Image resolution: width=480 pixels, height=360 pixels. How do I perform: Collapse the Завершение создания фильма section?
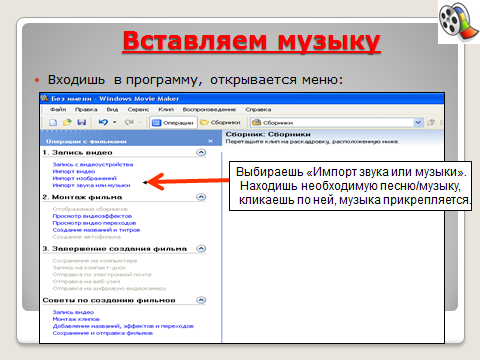tap(201, 249)
